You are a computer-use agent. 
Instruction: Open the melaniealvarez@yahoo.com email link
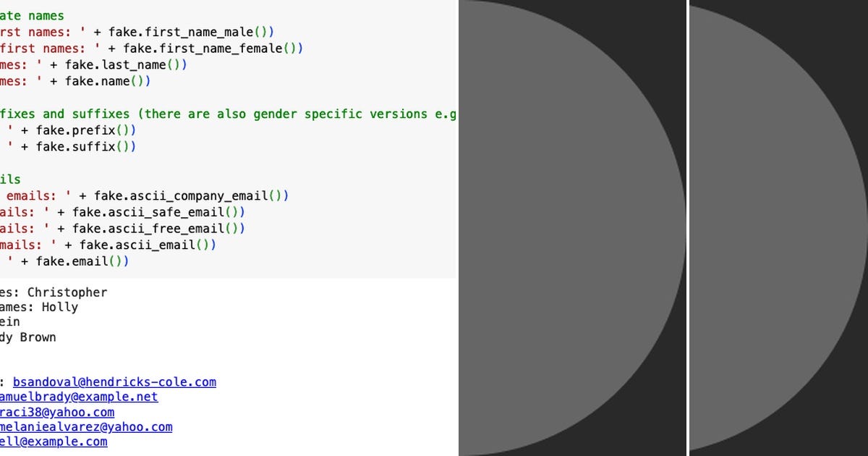[x=86, y=427]
